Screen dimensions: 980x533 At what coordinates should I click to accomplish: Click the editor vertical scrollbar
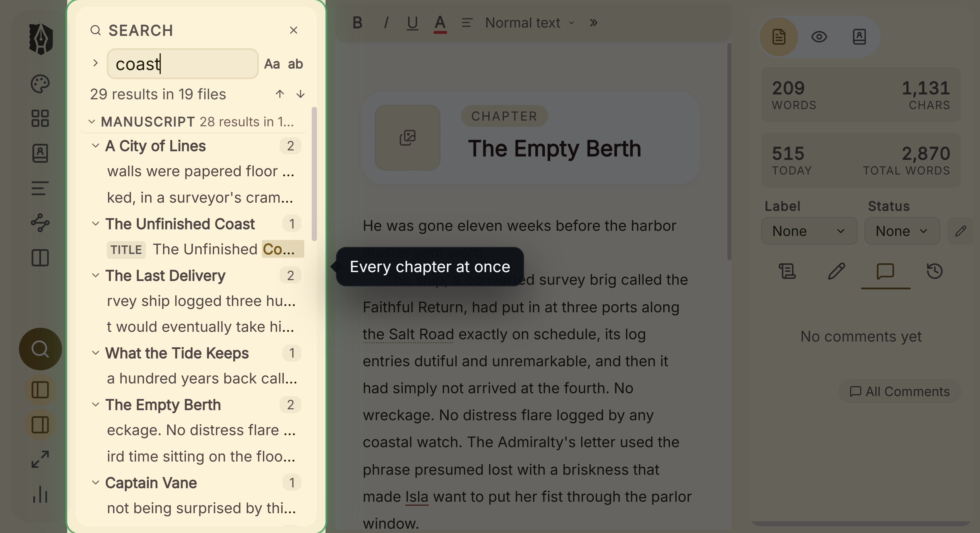pyautogui.click(x=729, y=152)
